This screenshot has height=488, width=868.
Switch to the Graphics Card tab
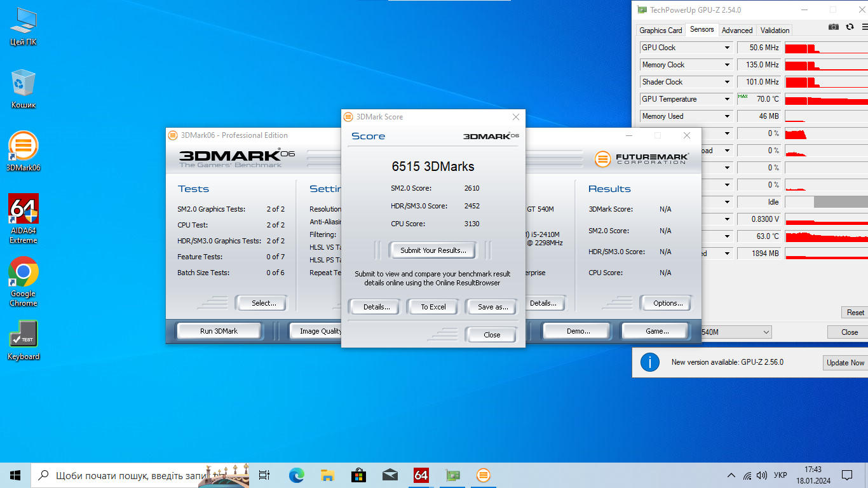click(x=660, y=30)
